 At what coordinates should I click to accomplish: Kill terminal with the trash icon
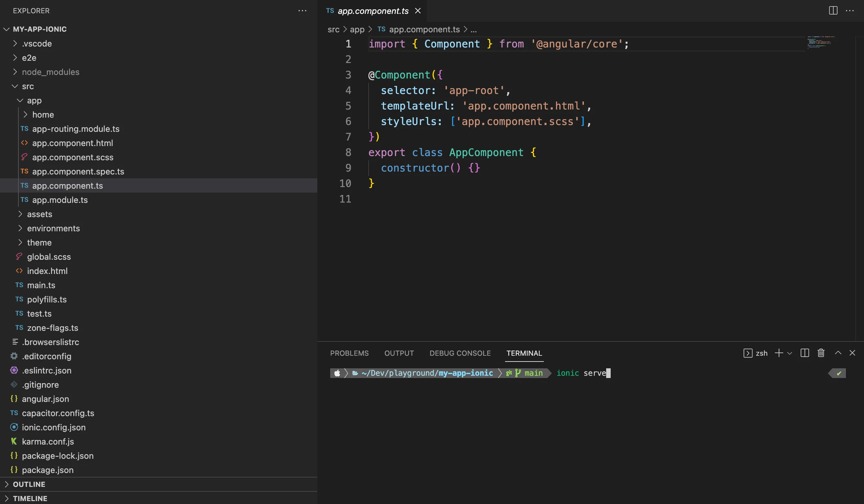821,353
